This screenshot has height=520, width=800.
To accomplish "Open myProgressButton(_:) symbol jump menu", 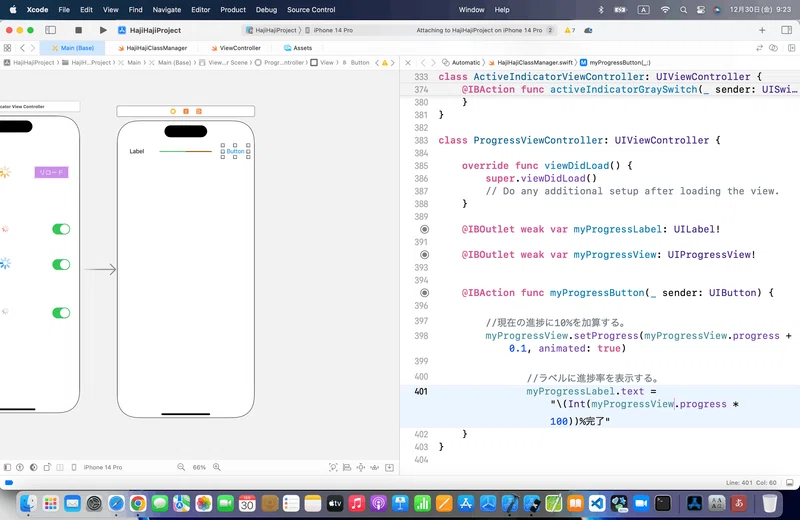I will (615, 63).
